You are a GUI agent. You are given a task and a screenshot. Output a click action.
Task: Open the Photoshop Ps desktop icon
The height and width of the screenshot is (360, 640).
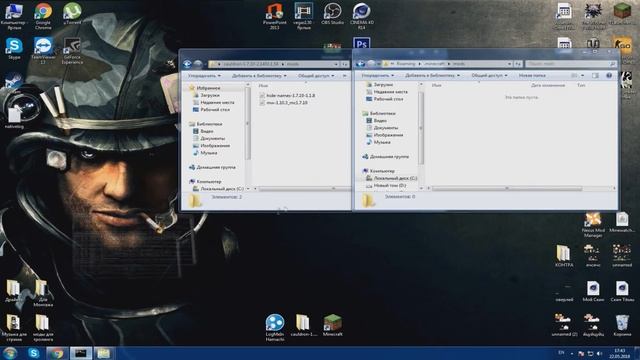pos(361,43)
